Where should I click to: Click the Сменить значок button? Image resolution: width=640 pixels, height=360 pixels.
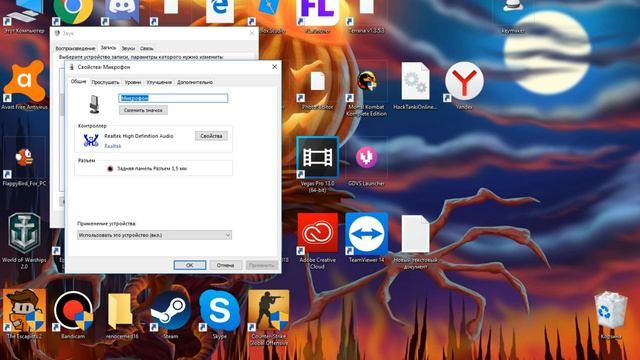pyautogui.click(x=143, y=110)
